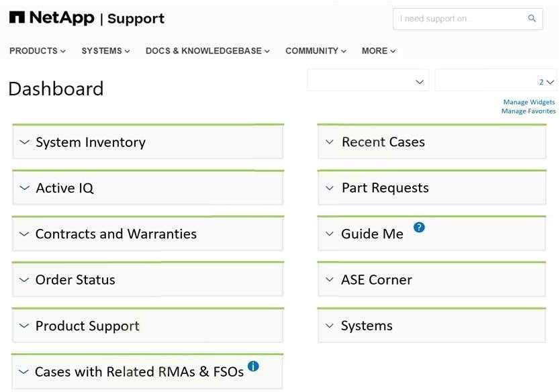560x392 pixels.
Task: Click the Support header link
Action: [x=136, y=19]
